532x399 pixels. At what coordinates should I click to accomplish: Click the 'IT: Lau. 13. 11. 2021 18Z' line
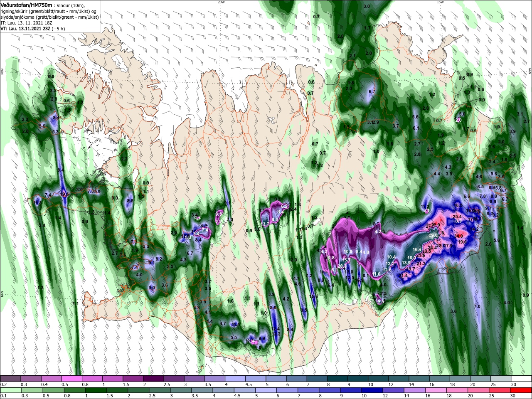[27, 23]
